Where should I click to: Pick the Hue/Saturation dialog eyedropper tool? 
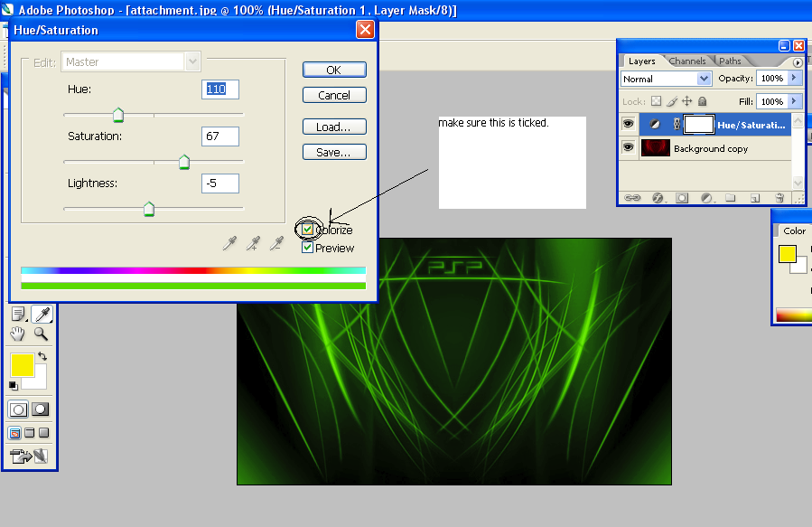coord(229,243)
